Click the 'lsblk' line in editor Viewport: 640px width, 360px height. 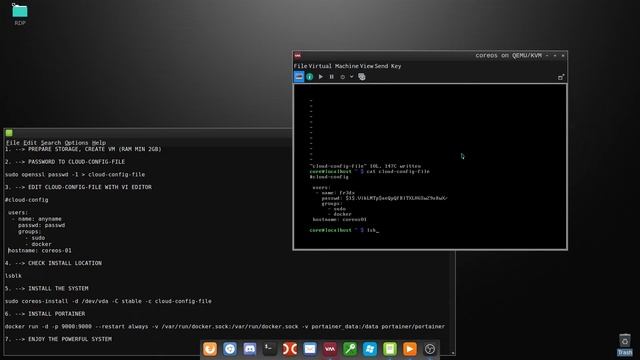point(13,276)
